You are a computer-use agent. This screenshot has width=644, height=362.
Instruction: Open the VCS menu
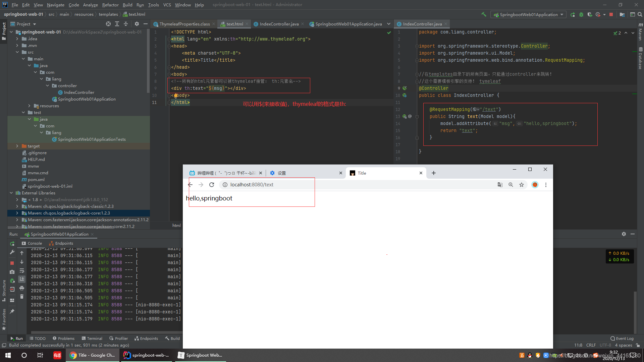167,5
